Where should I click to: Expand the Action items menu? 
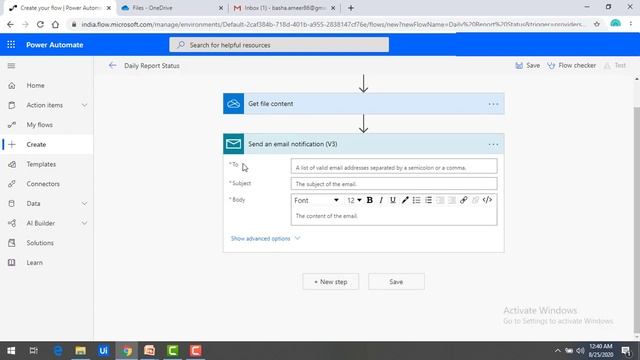84,105
